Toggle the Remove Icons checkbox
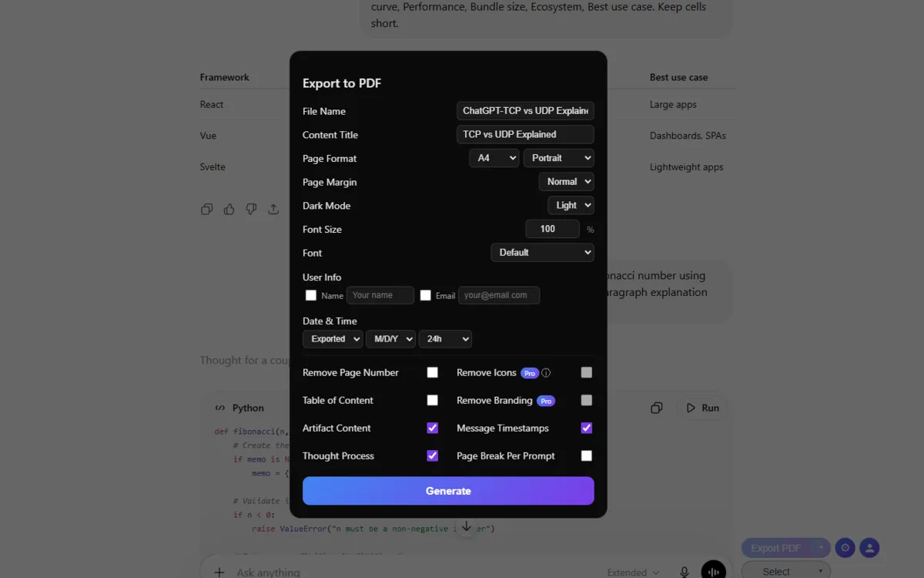Image resolution: width=924 pixels, height=578 pixels. click(587, 372)
